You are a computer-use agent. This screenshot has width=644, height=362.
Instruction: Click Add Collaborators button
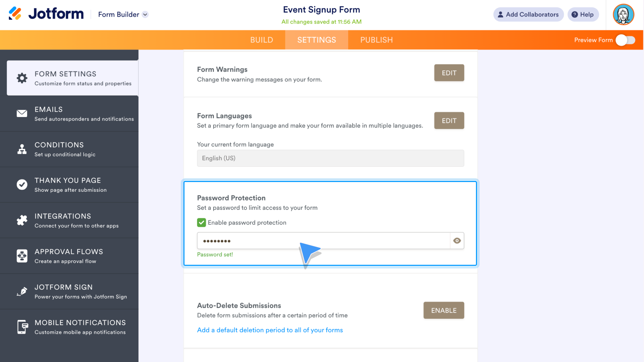528,14
